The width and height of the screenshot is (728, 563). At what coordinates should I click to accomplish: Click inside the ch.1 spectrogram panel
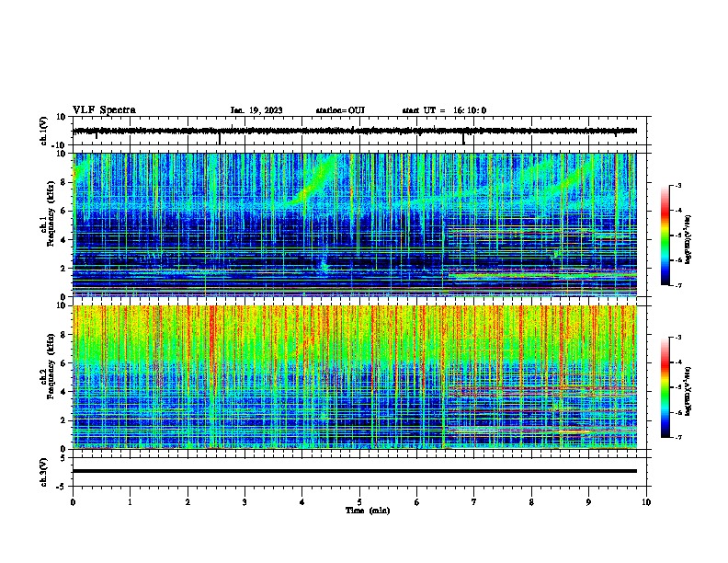click(355, 224)
